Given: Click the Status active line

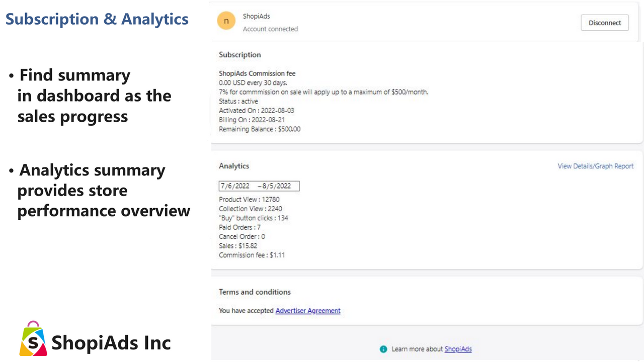Looking at the screenshot, I should [x=238, y=101].
